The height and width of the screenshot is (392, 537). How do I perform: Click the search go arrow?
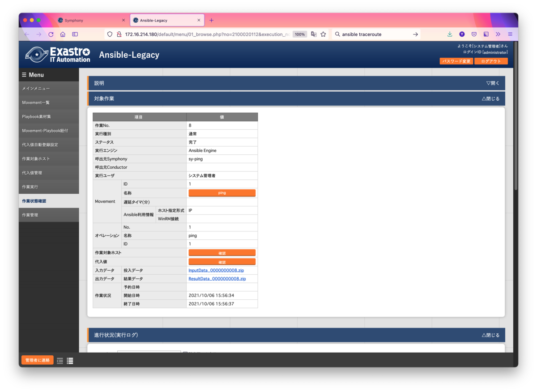tap(415, 34)
